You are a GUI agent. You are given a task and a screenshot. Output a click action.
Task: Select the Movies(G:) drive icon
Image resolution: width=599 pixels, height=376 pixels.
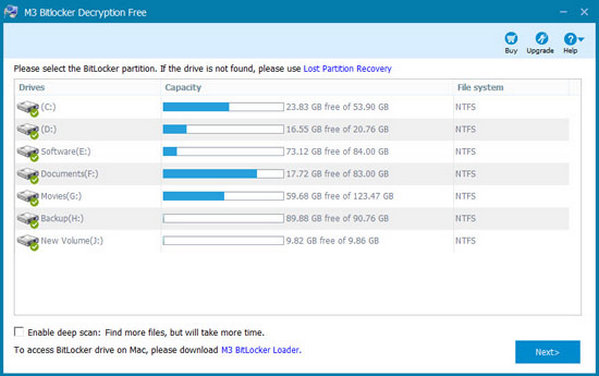point(28,198)
